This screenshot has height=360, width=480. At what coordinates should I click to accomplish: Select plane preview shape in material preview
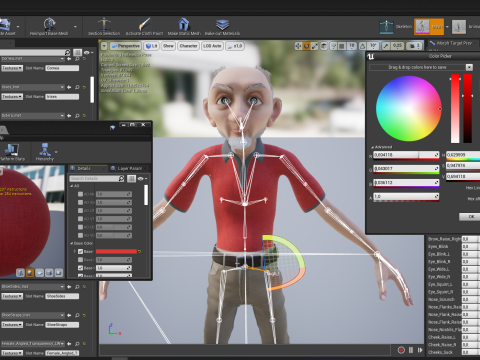(40, 273)
